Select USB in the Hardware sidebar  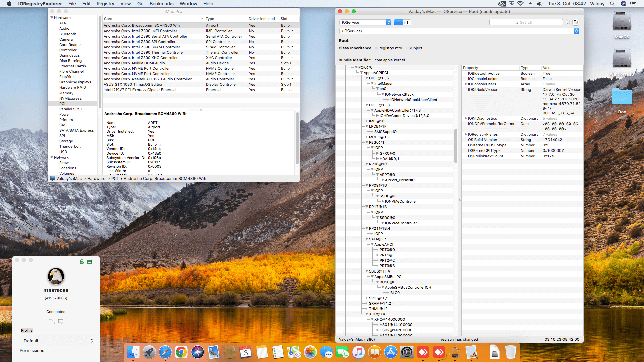click(63, 152)
